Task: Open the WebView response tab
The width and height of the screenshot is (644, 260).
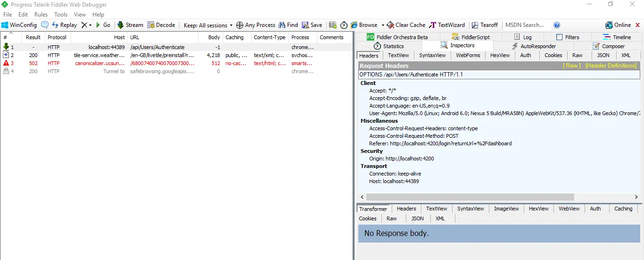Action: (x=569, y=209)
